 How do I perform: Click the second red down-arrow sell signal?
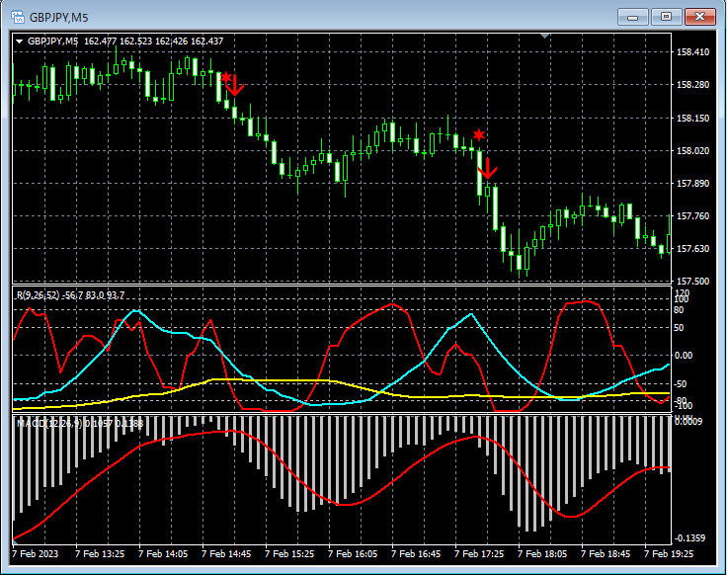[x=487, y=170]
